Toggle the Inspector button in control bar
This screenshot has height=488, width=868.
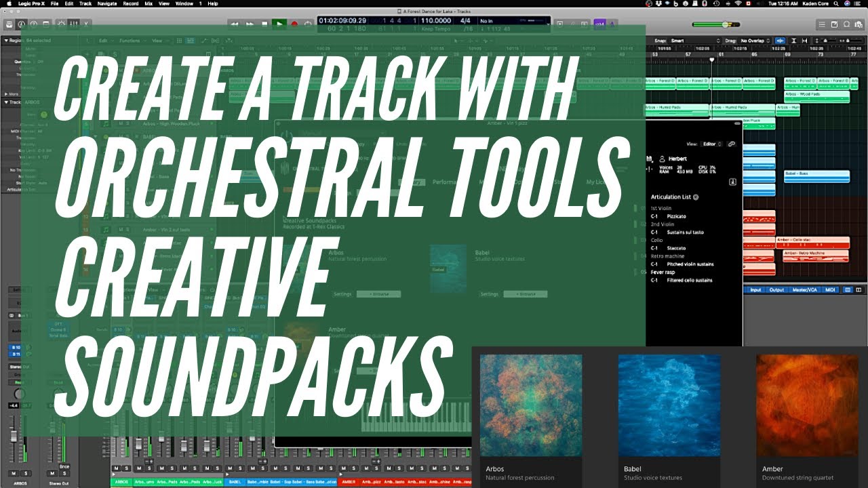point(22,24)
